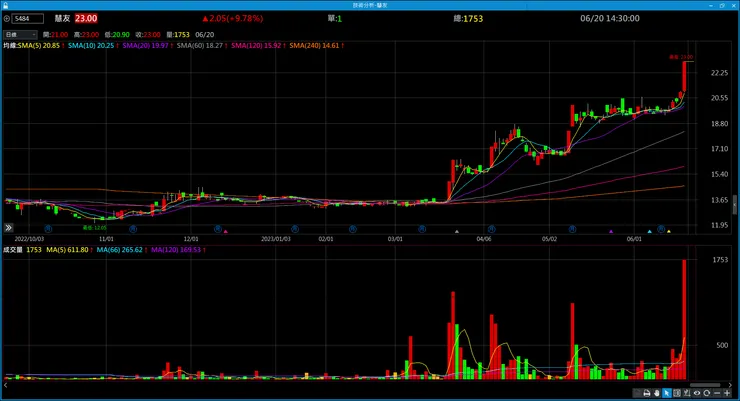740x401 pixels.
Task: Click the SMA(20) 19.97 label
Action: click(x=145, y=46)
